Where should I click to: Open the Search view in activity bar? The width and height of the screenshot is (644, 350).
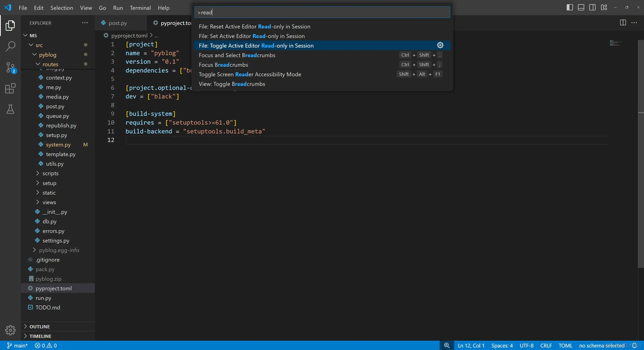coord(10,46)
